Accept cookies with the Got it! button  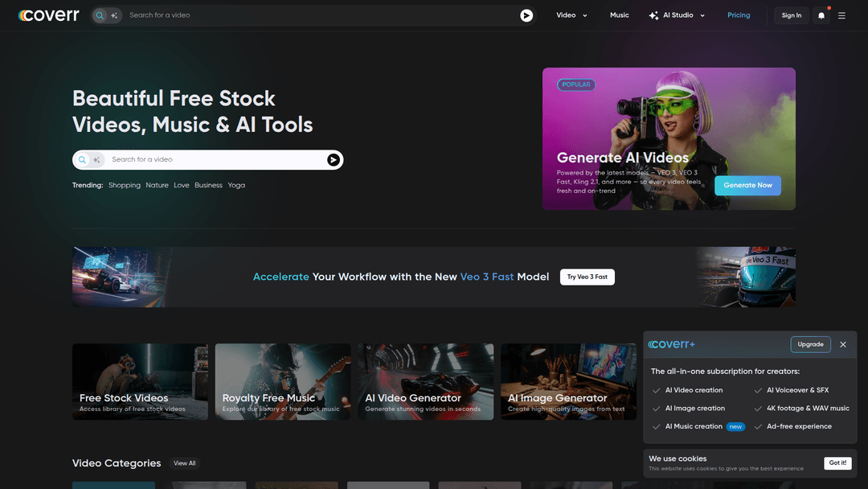[837, 463]
